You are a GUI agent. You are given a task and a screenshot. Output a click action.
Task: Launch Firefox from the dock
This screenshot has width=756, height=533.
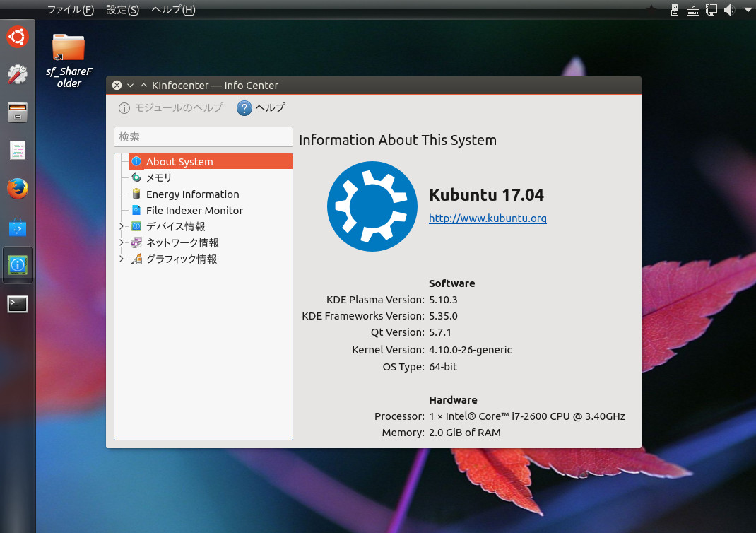18,188
